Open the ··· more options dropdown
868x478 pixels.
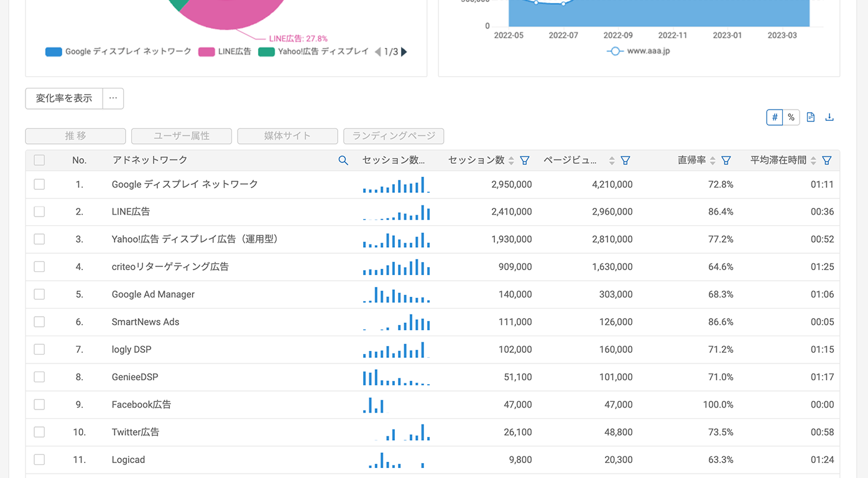click(113, 98)
